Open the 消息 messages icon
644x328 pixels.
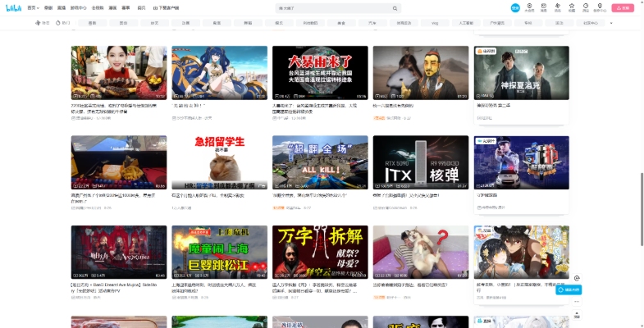[543, 7]
